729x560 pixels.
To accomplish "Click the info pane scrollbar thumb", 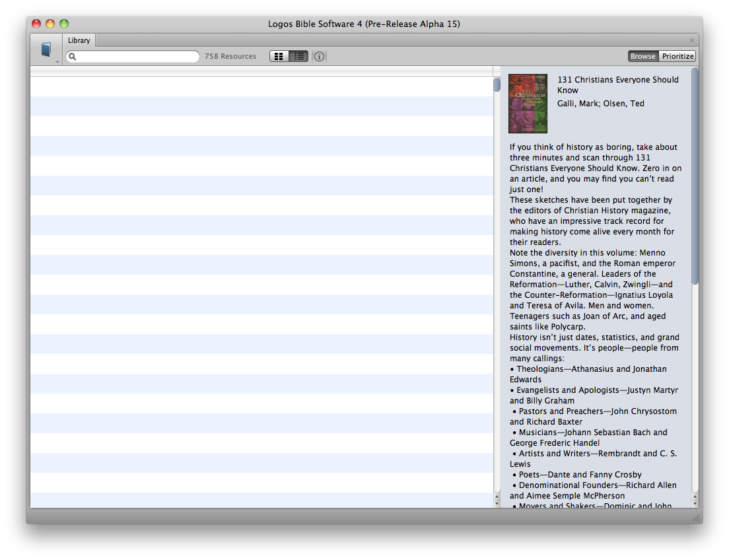I will [695, 176].
